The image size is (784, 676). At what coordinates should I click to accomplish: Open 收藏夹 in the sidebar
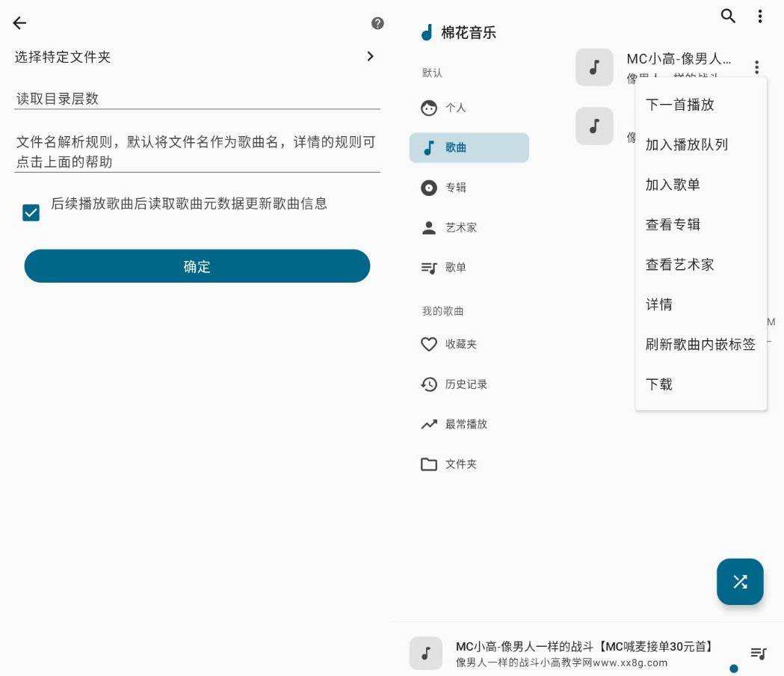pos(469,344)
